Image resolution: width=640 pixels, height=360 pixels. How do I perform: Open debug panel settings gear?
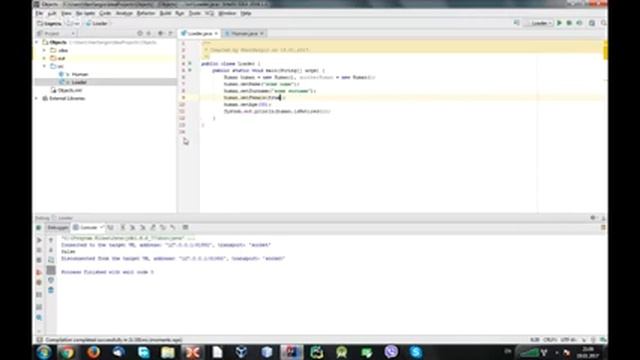(x=593, y=218)
